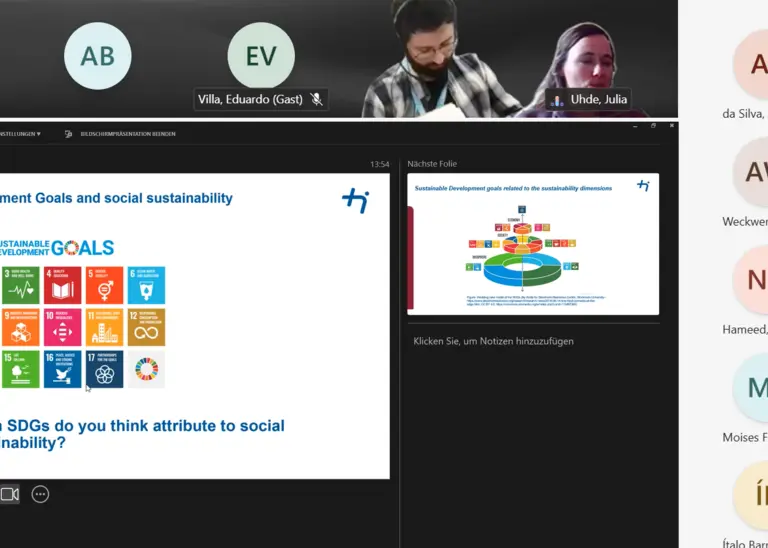
Task: Select the EV participant avatar
Action: click(x=261, y=56)
